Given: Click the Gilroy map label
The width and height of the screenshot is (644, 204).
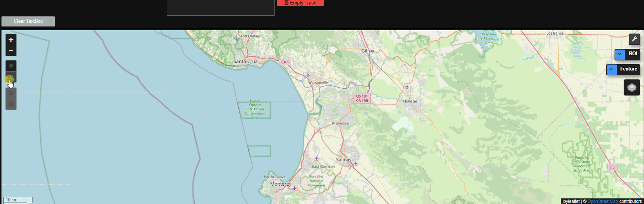Looking at the screenshot, I should click(368, 51).
